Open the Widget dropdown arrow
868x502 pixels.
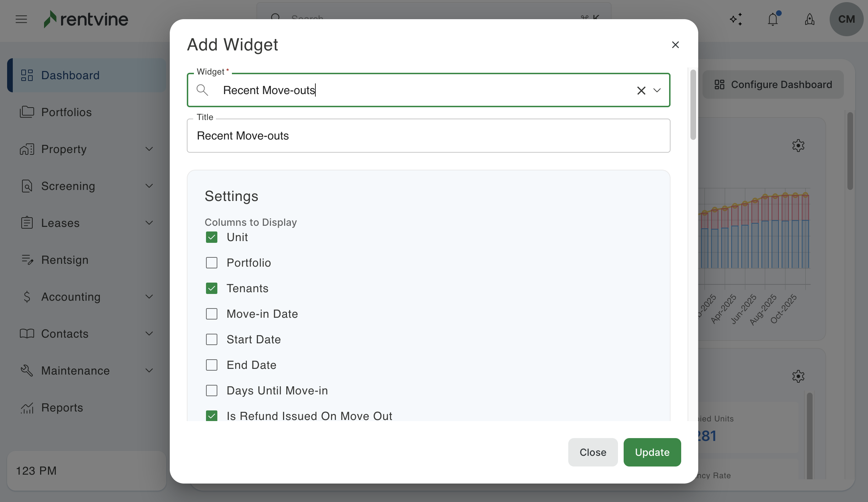(x=657, y=91)
